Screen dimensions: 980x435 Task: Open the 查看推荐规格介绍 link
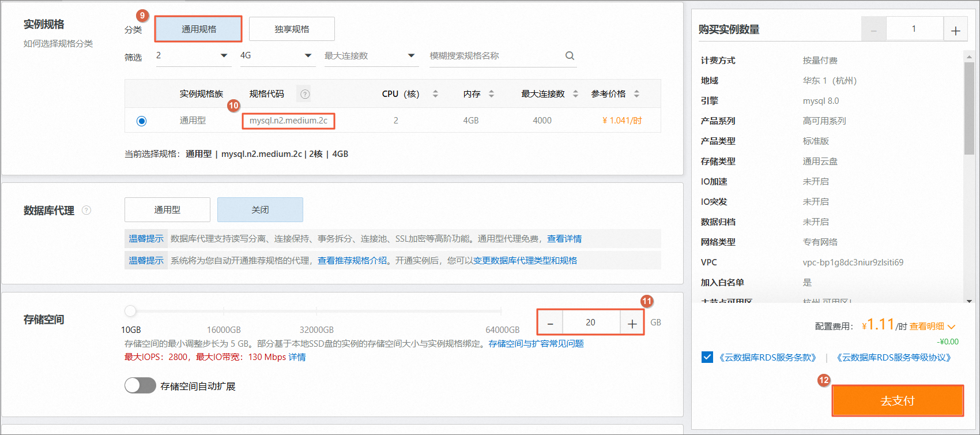click(352, 261)
